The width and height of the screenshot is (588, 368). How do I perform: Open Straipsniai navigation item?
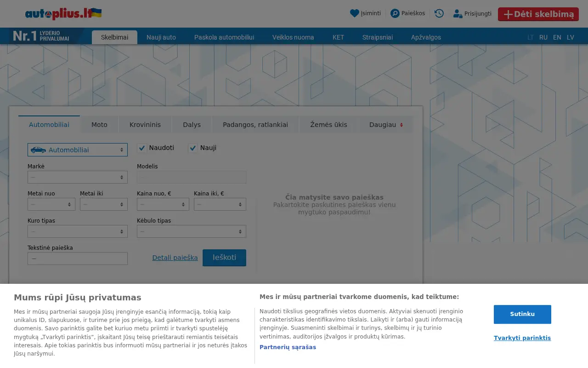pyautogui.click(x=378, y=37)
